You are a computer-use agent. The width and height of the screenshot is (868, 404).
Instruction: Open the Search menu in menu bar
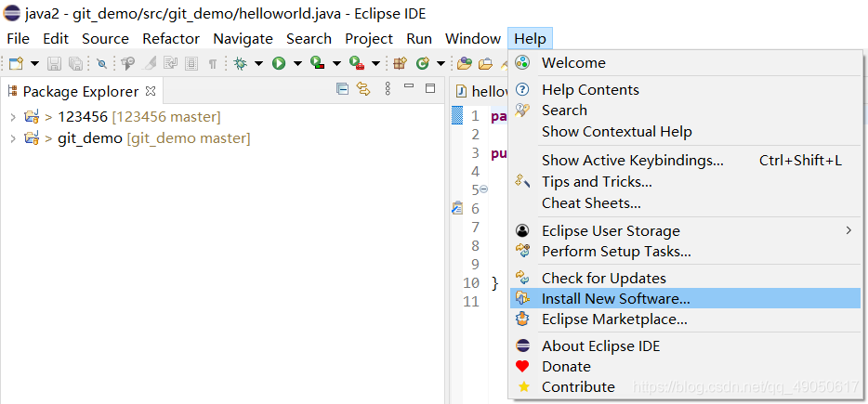pyautogui.click(x=309, y=39)
